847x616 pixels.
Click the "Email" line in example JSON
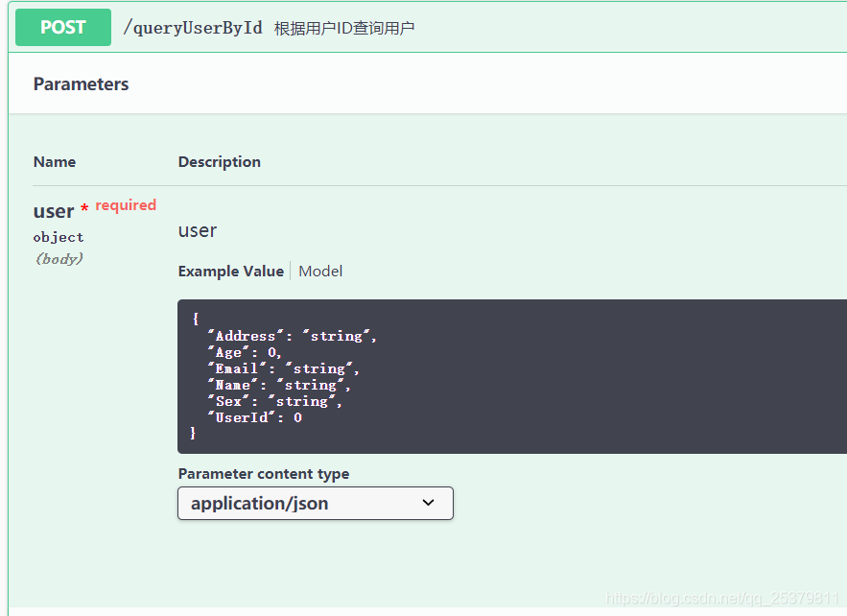pyautogui.click(x=284, y=368)
